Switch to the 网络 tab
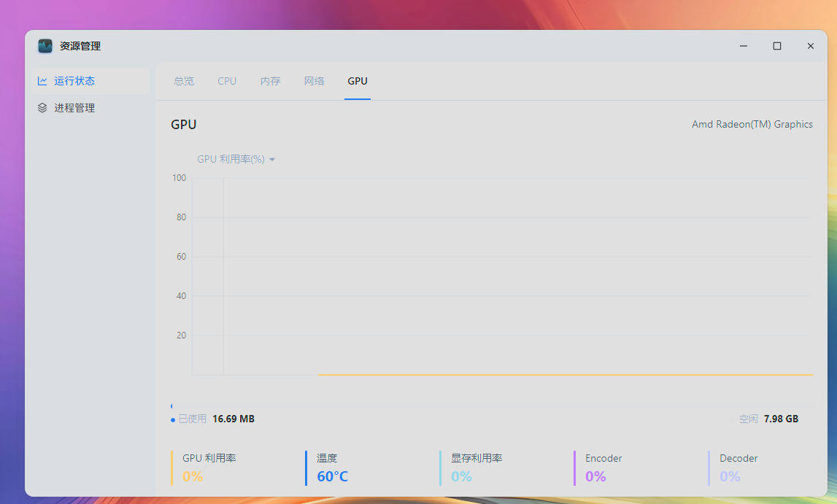Image resolution: width=837 pixels, height=504 pixels. [314, 81]
